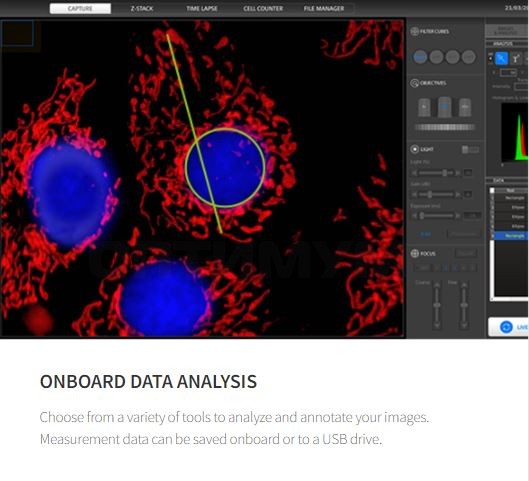Click the Live refresh button
Viewport: 529px width, 481px height.
(508, 327)
